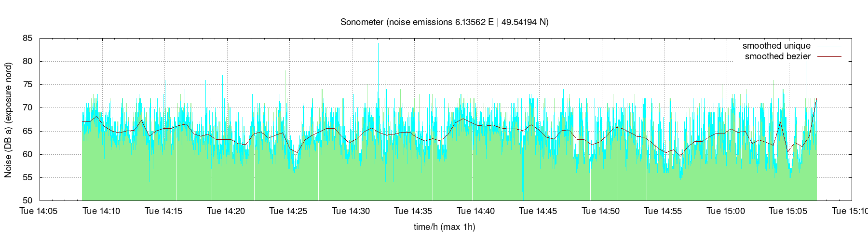This screenshot has height=241, width=868.
Task: Click the y-axis label 'Noise (DB a) (exposure nord)'
Action: pyautogui.click(x=8, y=119)
